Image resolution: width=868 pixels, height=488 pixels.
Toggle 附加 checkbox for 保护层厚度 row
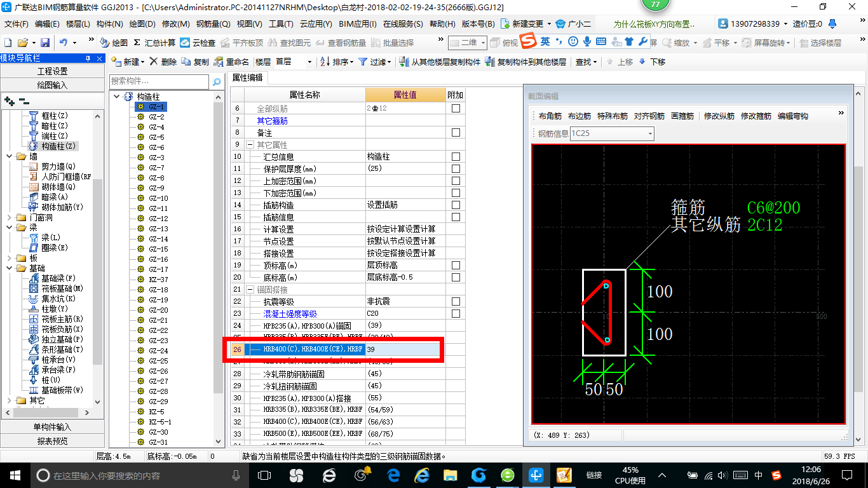pyautogui.click(x=456, y=169)
